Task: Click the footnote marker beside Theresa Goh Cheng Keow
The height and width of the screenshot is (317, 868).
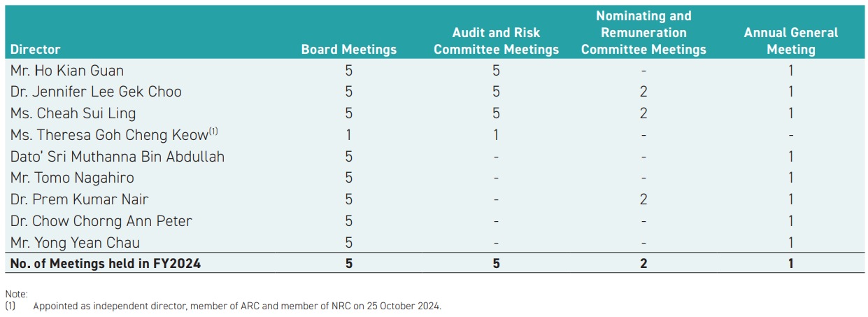Action: [x=214, y=131]
